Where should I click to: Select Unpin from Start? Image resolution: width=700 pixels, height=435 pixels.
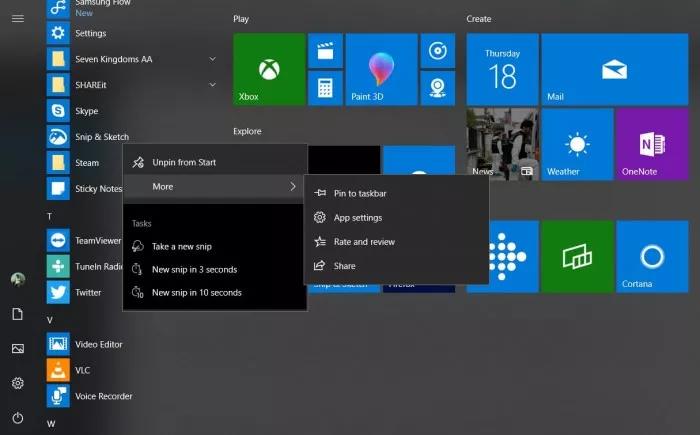(x=215, y=163)
